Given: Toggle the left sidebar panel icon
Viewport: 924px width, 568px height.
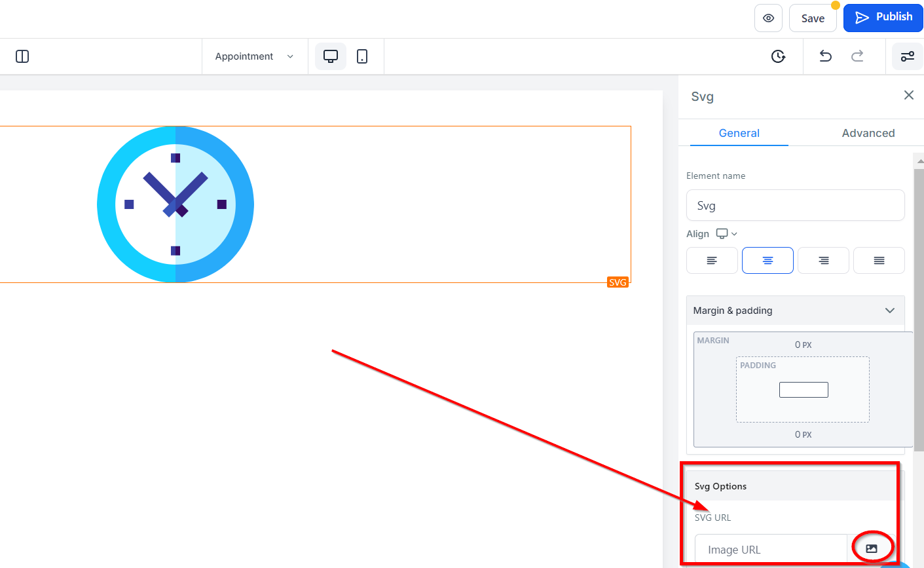Looking at the screenshot, I should (22, 56).
